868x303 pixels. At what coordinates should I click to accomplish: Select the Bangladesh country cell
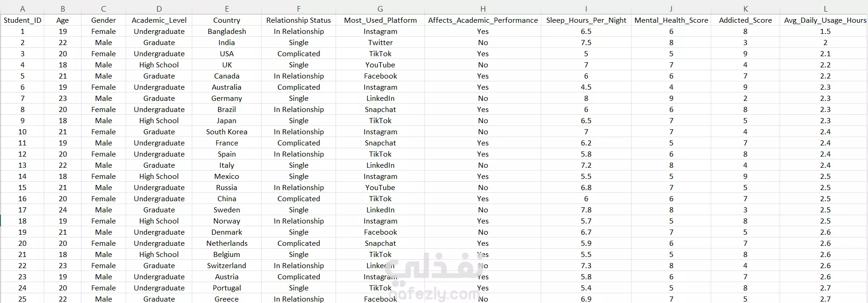pyautogui.click(x=227, y=31)
